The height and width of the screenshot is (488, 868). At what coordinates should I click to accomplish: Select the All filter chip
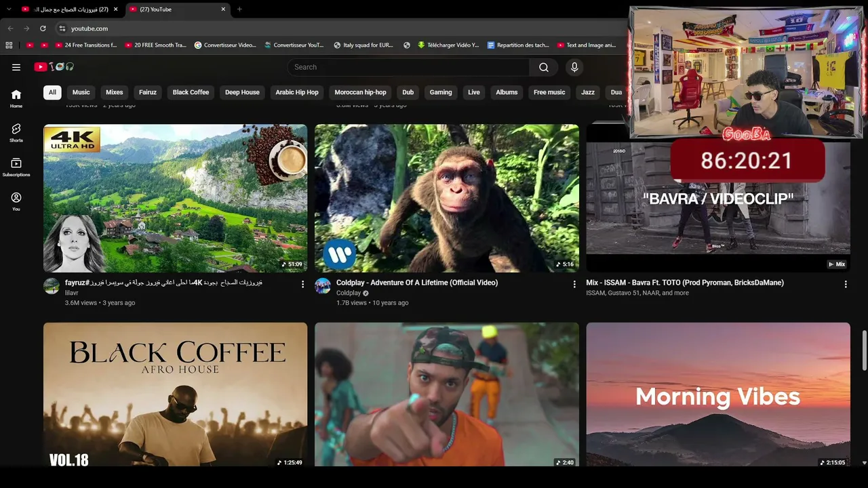[x=52, y=92]
